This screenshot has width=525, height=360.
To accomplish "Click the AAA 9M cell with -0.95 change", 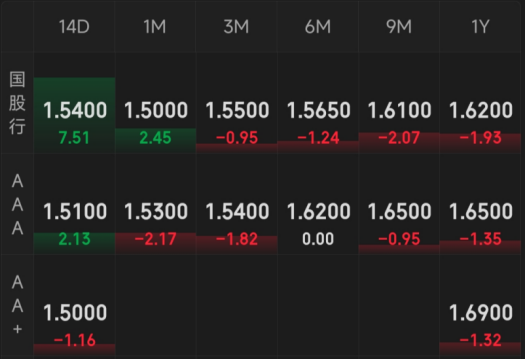I will click(399, 204).
